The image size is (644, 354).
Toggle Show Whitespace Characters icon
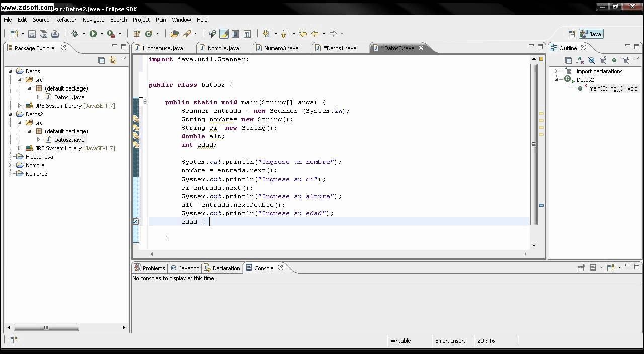tap(247, 34)
